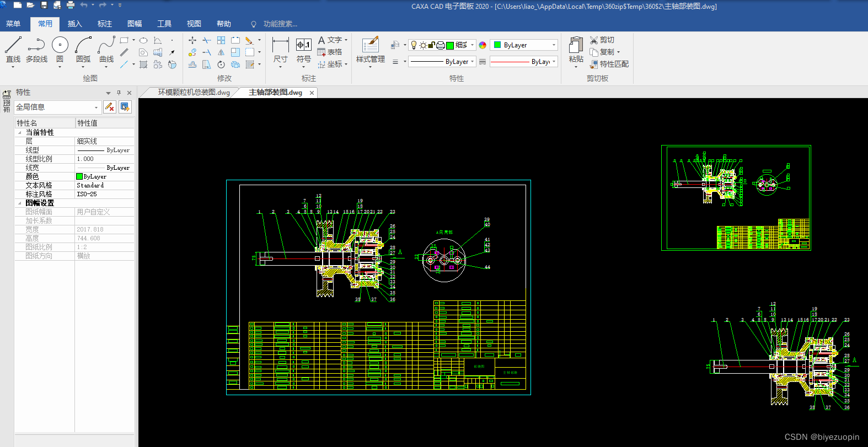Switch to the 标注 ribbon tab
The image size is (868, 447).
[x=105, y=24]
